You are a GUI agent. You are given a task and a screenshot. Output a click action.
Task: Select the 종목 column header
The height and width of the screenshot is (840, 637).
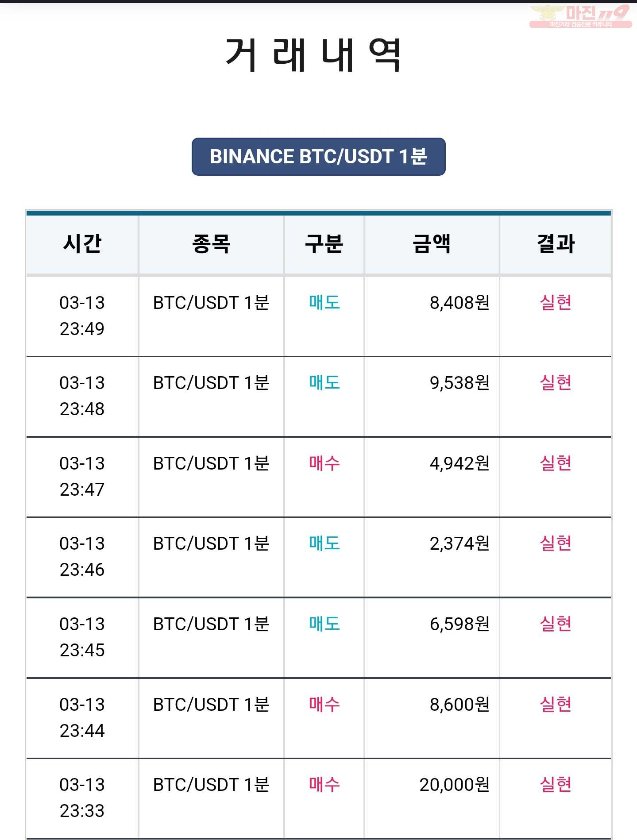[211, 244]
